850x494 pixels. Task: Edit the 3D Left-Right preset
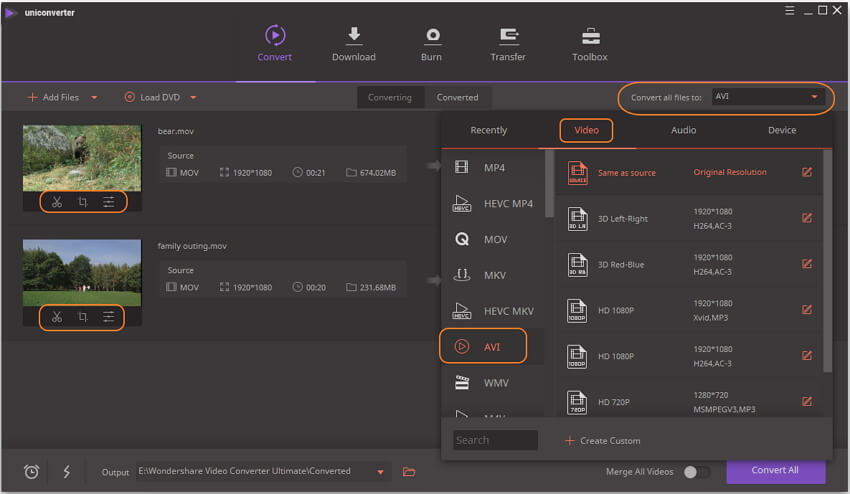(807, 218)
